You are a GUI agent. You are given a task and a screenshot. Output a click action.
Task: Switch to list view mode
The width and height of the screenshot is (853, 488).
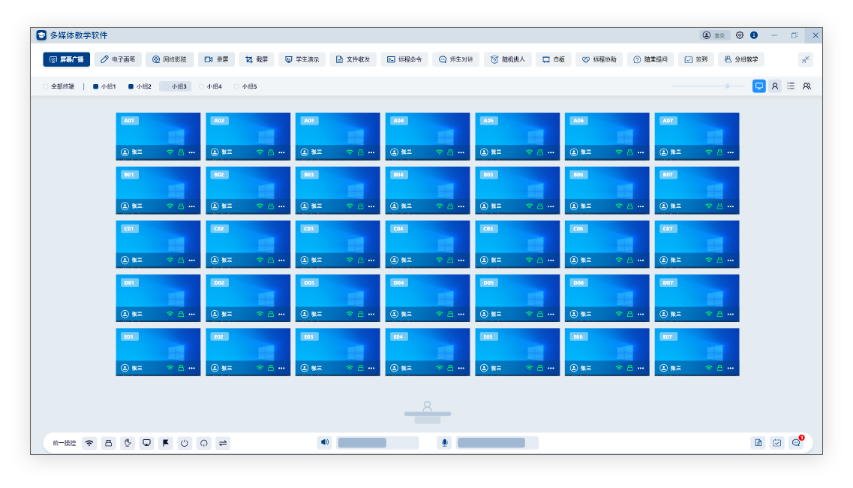(x=790, y=87)
